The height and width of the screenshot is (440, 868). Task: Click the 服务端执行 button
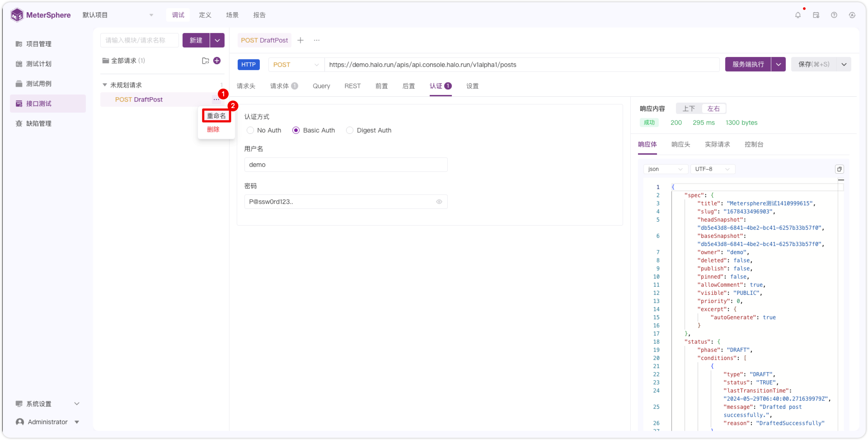(748, 64)
